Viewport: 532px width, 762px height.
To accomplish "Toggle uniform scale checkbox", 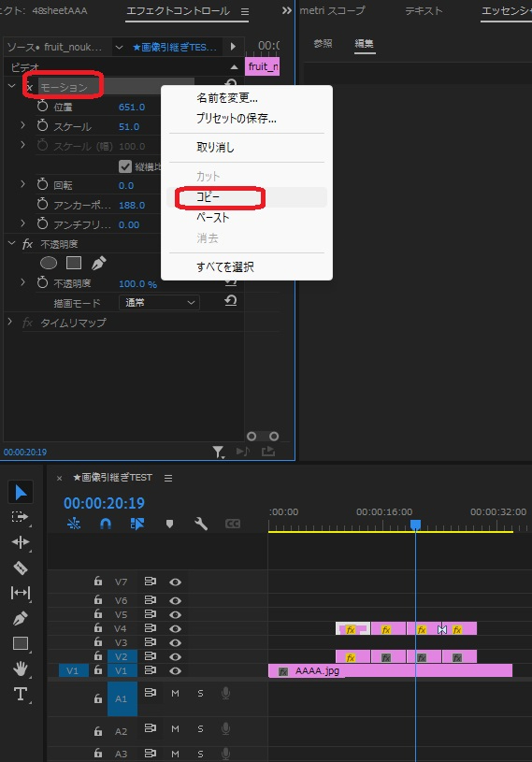I will coord(125,166).
